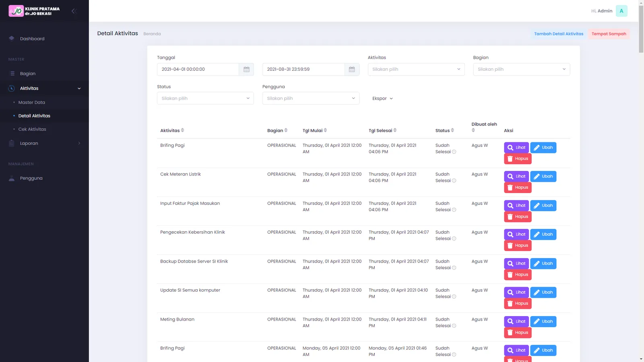Open Cek Aktivitas submenu item

coord(32,129)
